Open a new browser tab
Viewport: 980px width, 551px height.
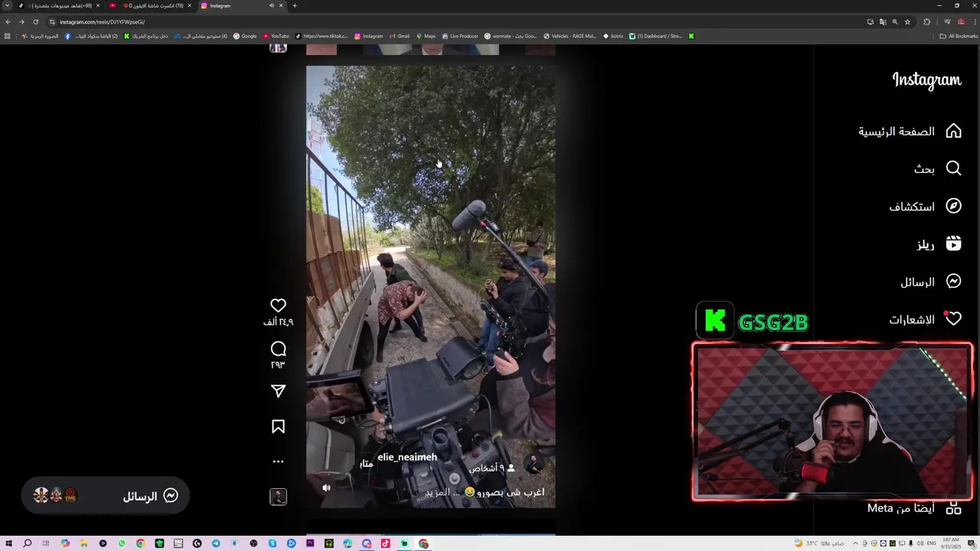(295, 5)
